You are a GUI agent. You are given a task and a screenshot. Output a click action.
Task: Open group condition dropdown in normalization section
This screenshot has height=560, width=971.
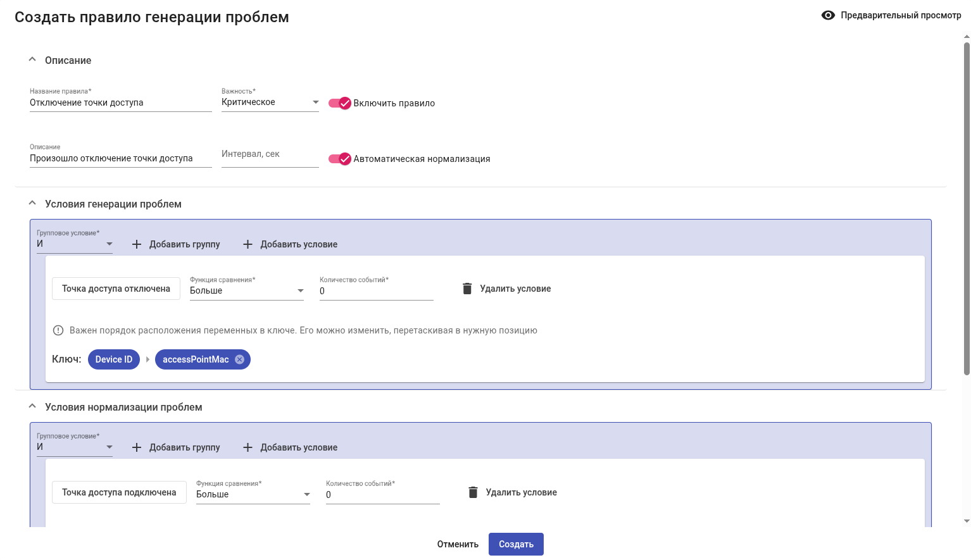click(x=74, y=447)
